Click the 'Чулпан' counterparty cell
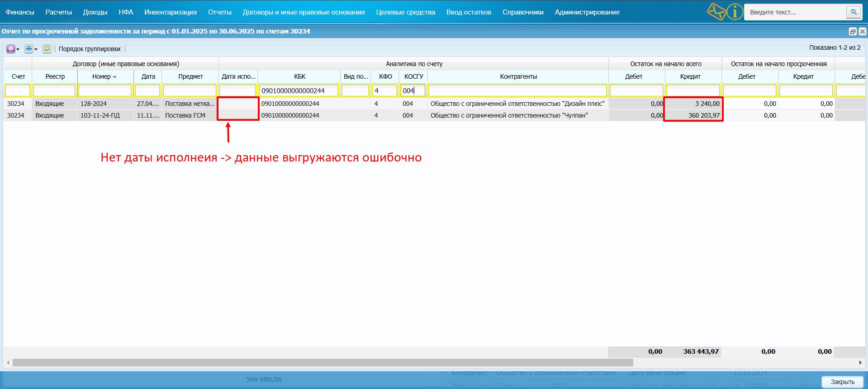 click(x=518, y=115)
